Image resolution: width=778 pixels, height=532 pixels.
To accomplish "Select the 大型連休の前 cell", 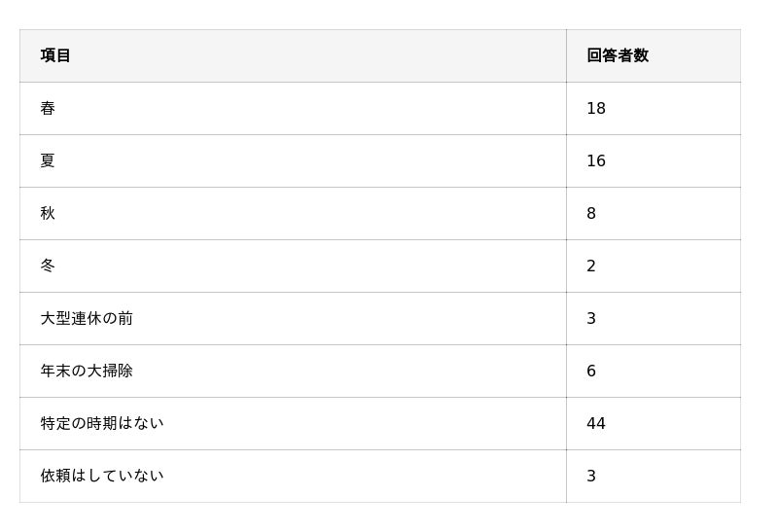I will 87,318.
